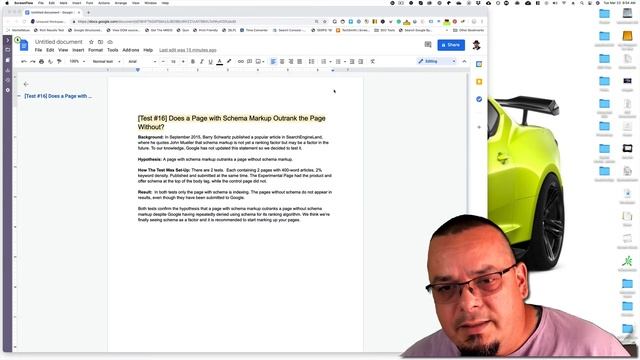Screen dimensions: 640x360
Task: Open the Tasks side panel icon
Action: click(479, 99)
